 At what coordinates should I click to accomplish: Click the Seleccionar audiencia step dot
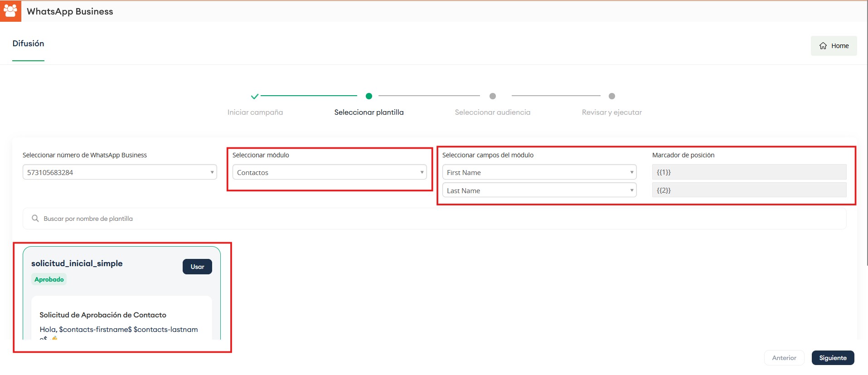[493, 96]
